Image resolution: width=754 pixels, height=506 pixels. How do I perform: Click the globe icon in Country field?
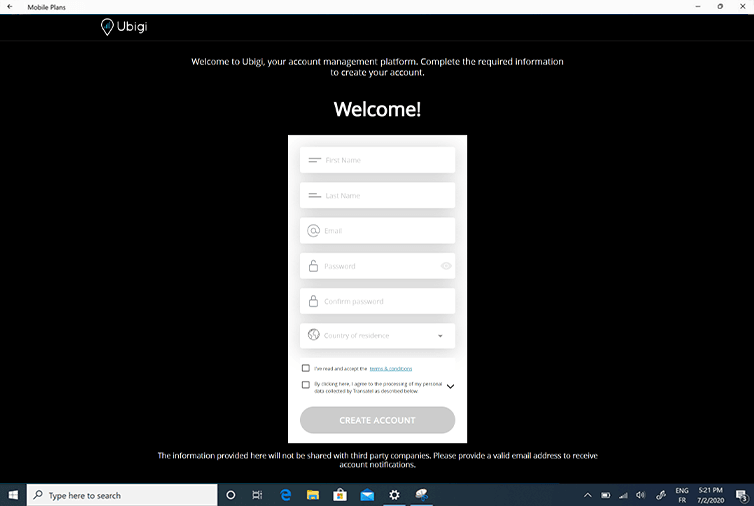coord(314,335)
